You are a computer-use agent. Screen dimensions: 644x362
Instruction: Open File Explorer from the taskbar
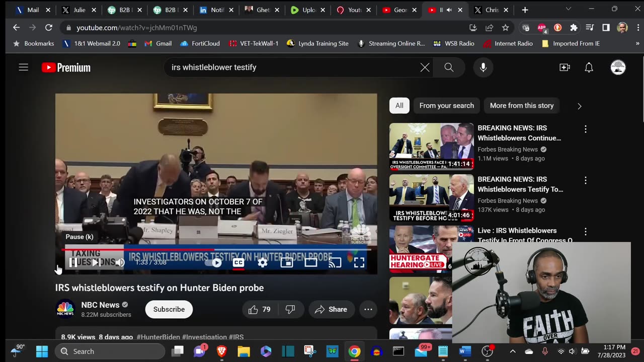point(244,351)
